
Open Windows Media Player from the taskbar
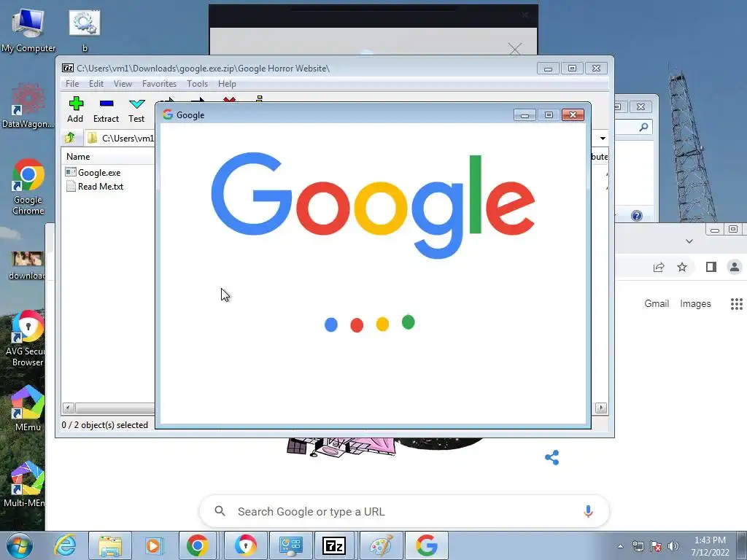click(154, 545)
